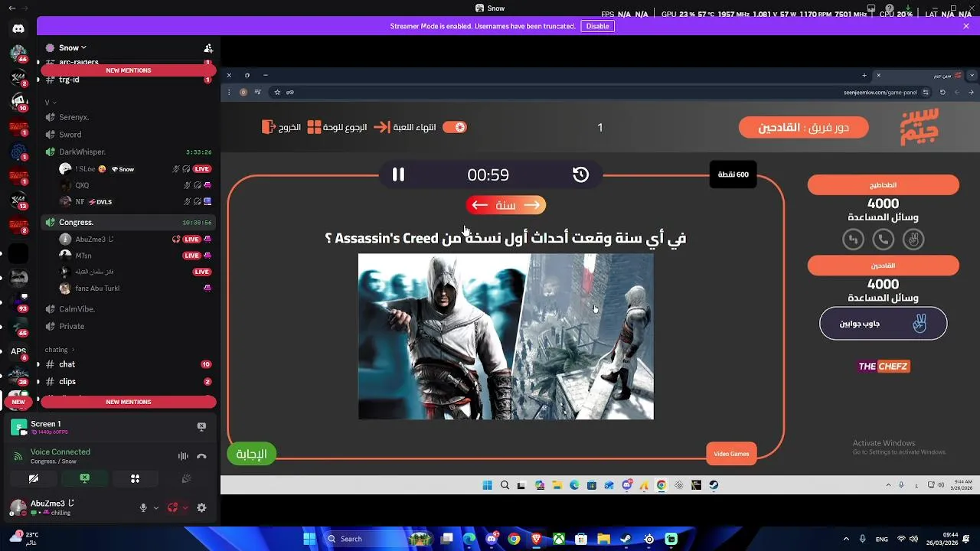Screen dimensions: 980x551
Task: Toggle noise suppression waveform icon
Action: pyautogui.click(x=183, y=456)
